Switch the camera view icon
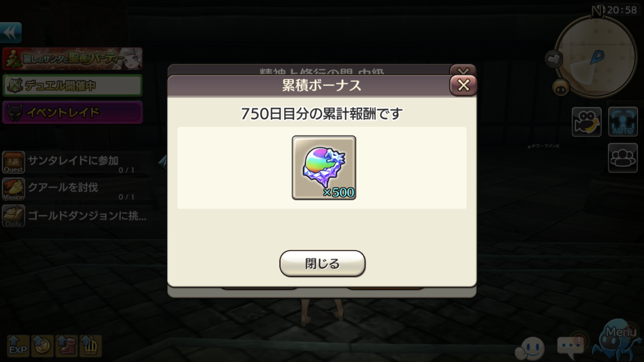The image size is (644, 362). coord(586,122)
